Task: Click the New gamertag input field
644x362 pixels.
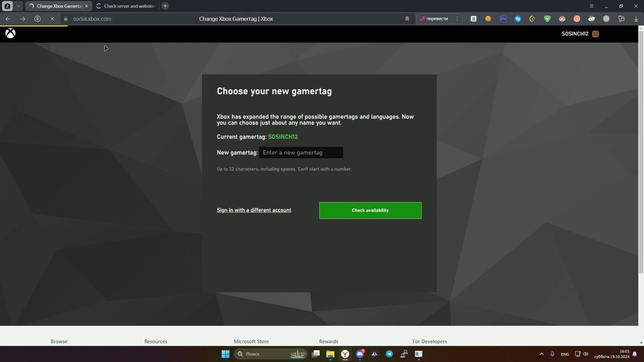Action: (x=301, y=152)
